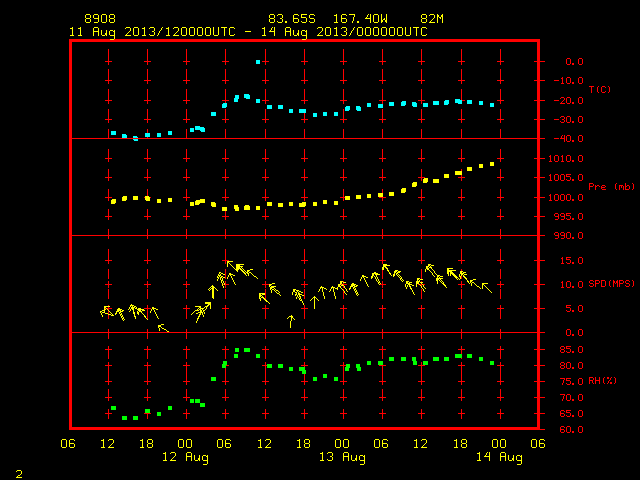Click the date range header text
640x480 pixels.
tap(248, 32)
